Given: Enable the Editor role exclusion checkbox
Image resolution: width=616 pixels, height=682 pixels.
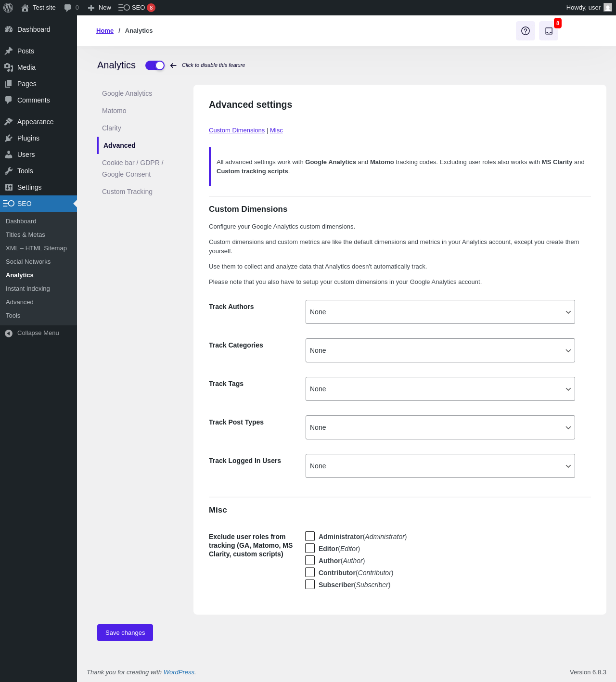Looking at the screenshot, I should tap(310, 548).
